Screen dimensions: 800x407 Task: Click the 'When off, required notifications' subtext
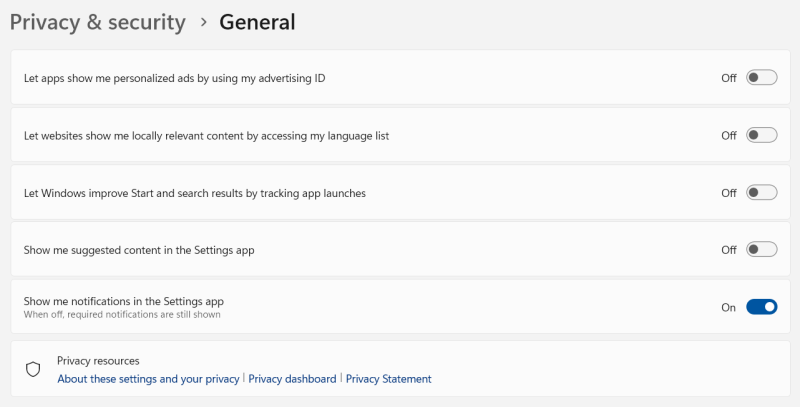pos(122,315)
